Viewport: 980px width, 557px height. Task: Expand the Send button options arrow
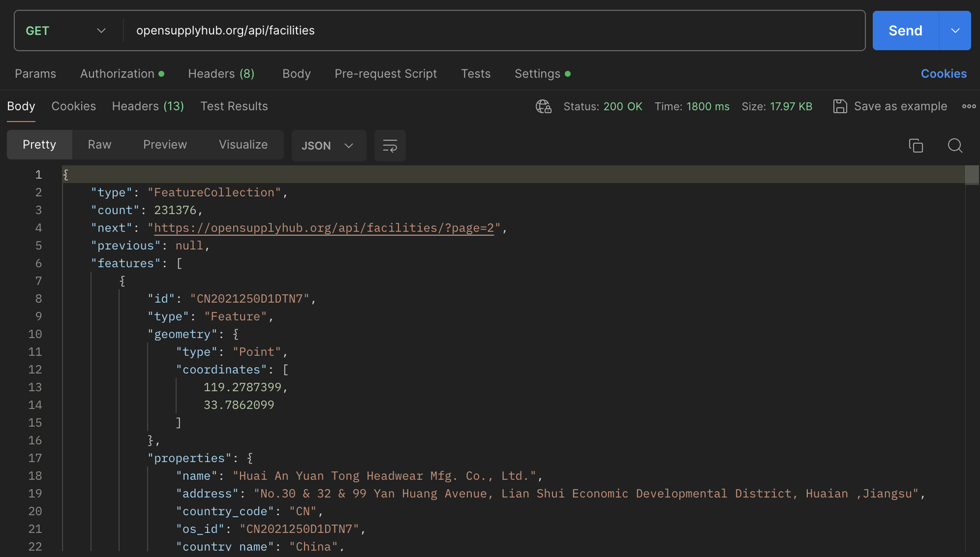coord(955,30)
